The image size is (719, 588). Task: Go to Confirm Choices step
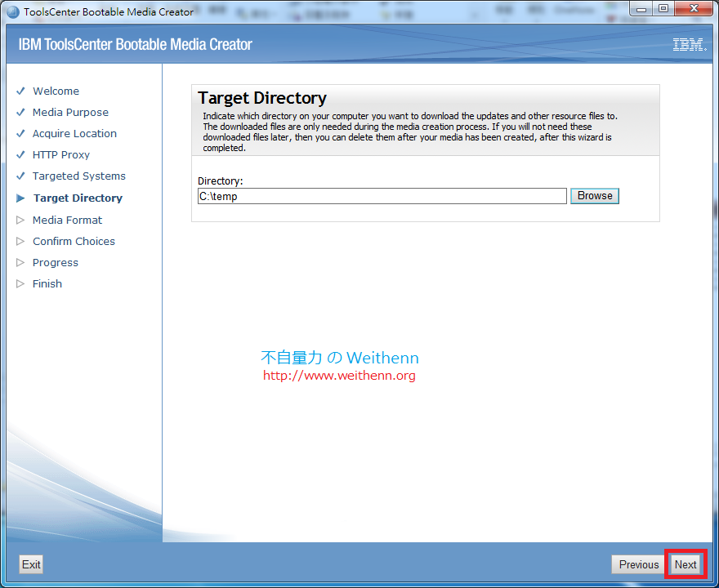pyautogui.click(x=74, y=241)
